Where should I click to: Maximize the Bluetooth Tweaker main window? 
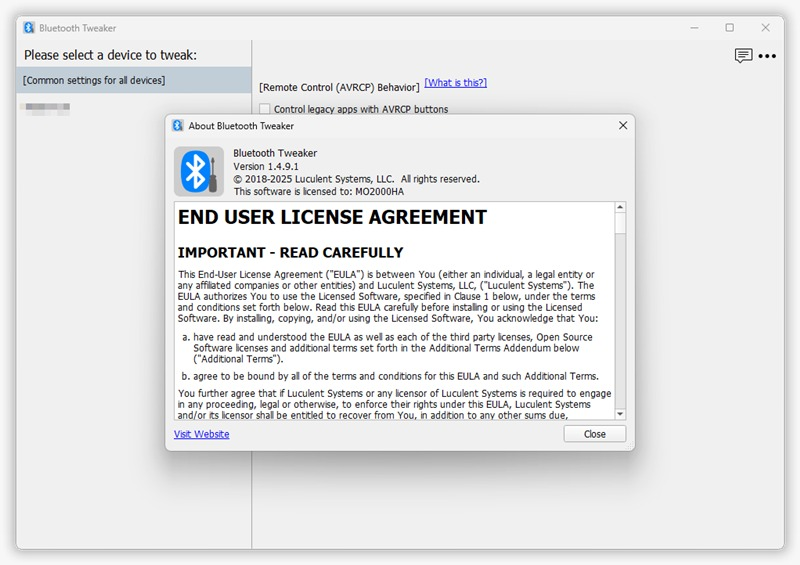[x=729, y=27]
